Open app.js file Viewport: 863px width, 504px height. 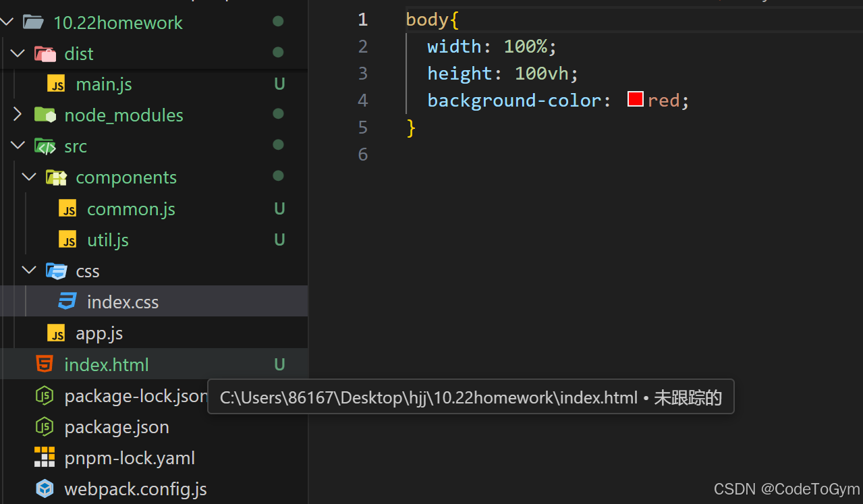[x=99, y=333]
